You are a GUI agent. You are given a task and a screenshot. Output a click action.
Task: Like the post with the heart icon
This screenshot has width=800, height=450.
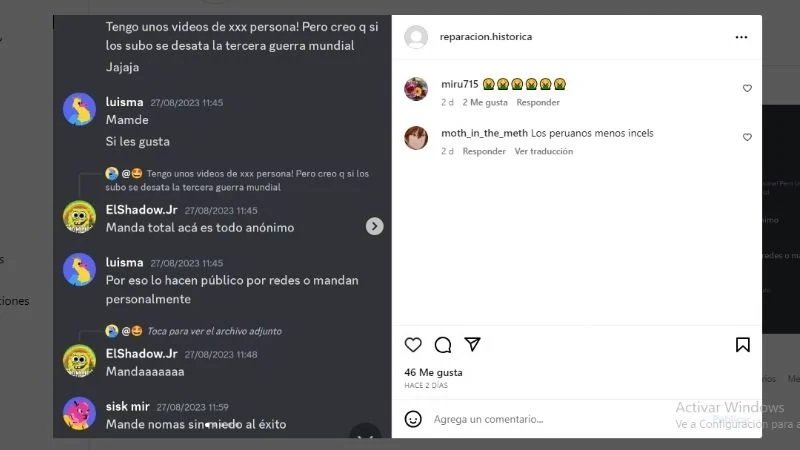(413, 345)
